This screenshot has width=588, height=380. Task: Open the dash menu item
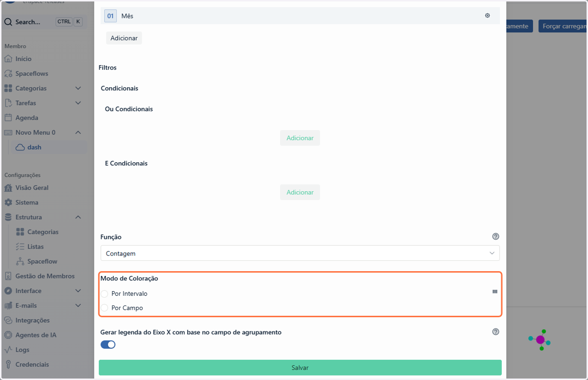49,147
